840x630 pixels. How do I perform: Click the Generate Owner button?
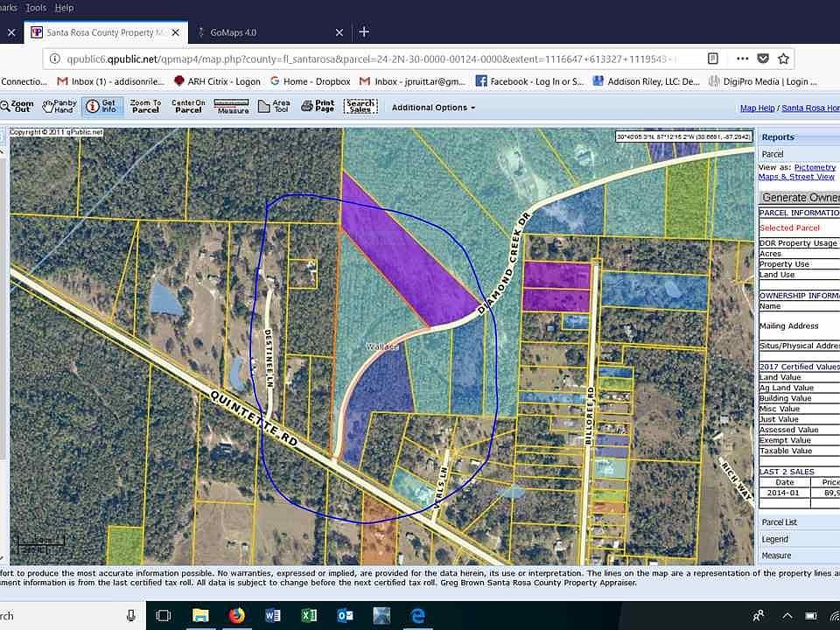(800, 198)
